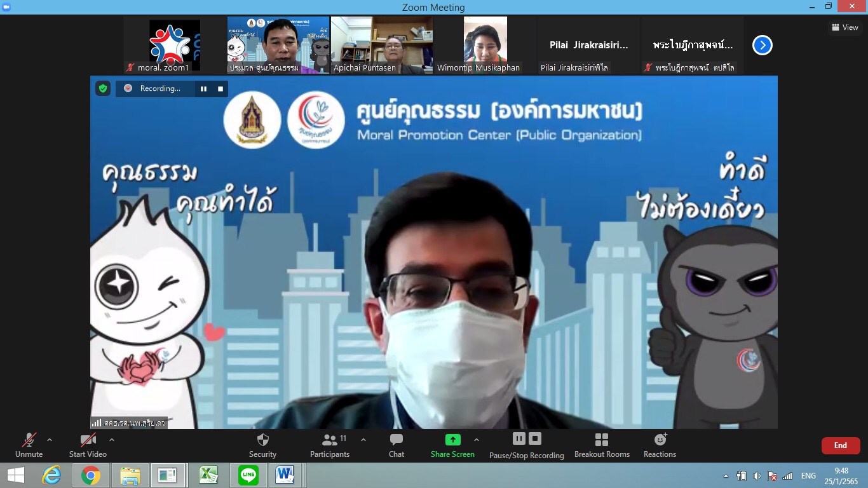Open the Security shield menu
This screenshot has height=488, width=868.
[262, 445]
